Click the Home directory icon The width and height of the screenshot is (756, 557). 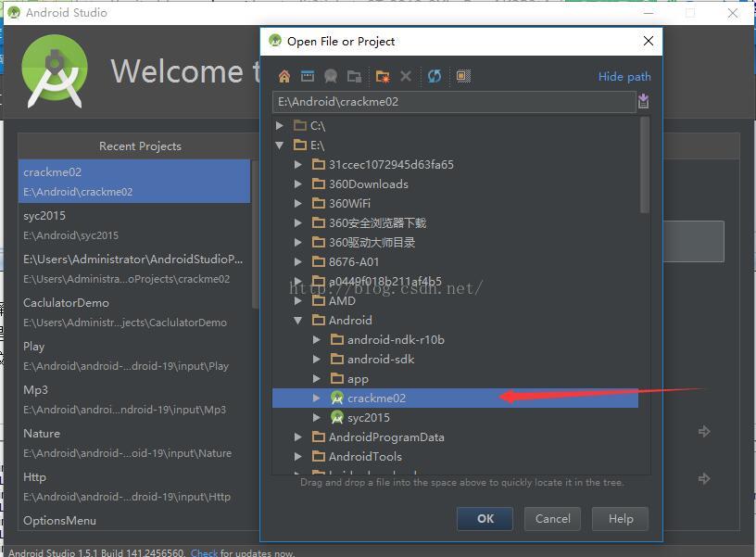284,77
